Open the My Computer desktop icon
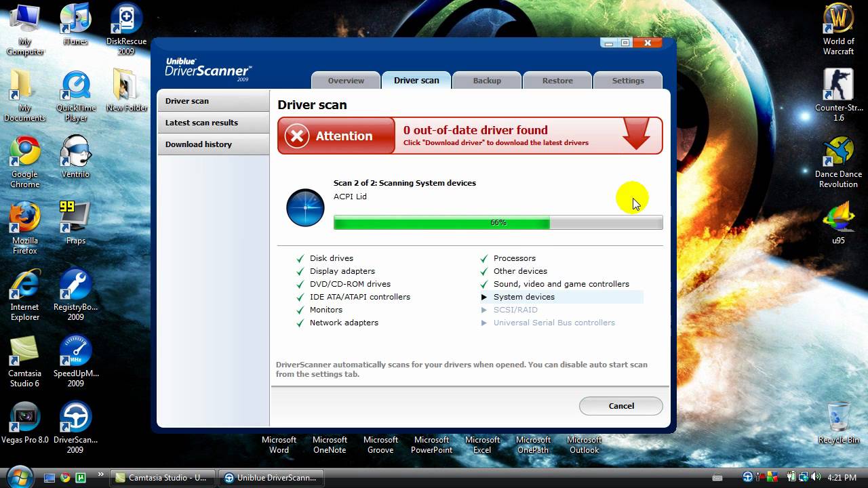Image resolution: width=868 pixels, height=488 pixels. tap(24, 29)
